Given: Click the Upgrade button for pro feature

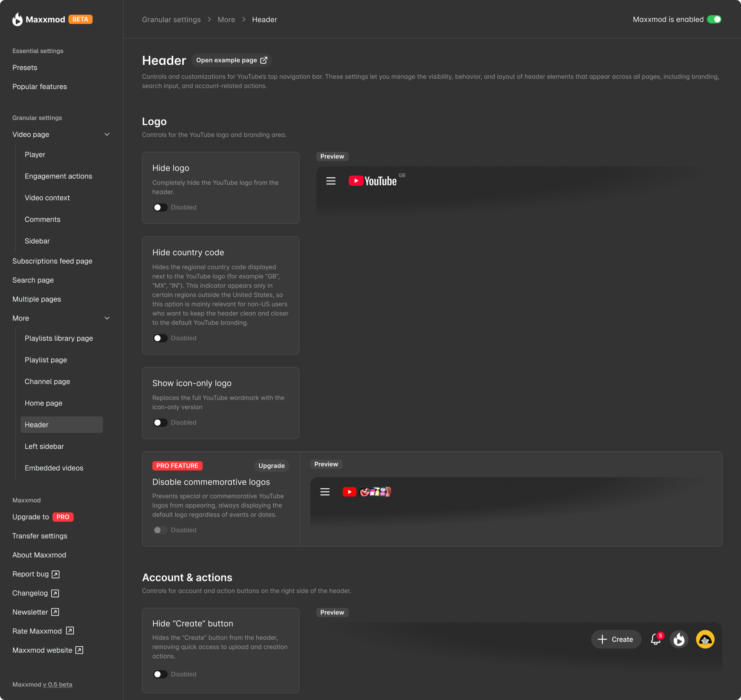Looking at the screenshot, I should 271,466.
